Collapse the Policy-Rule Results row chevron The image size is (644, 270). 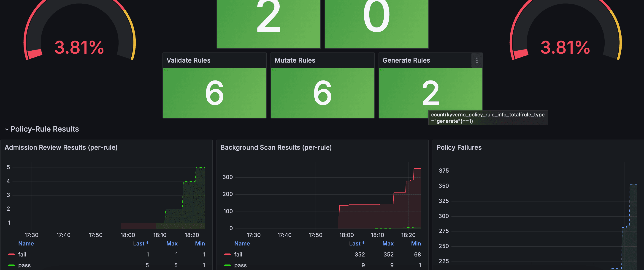click(7, 129)
